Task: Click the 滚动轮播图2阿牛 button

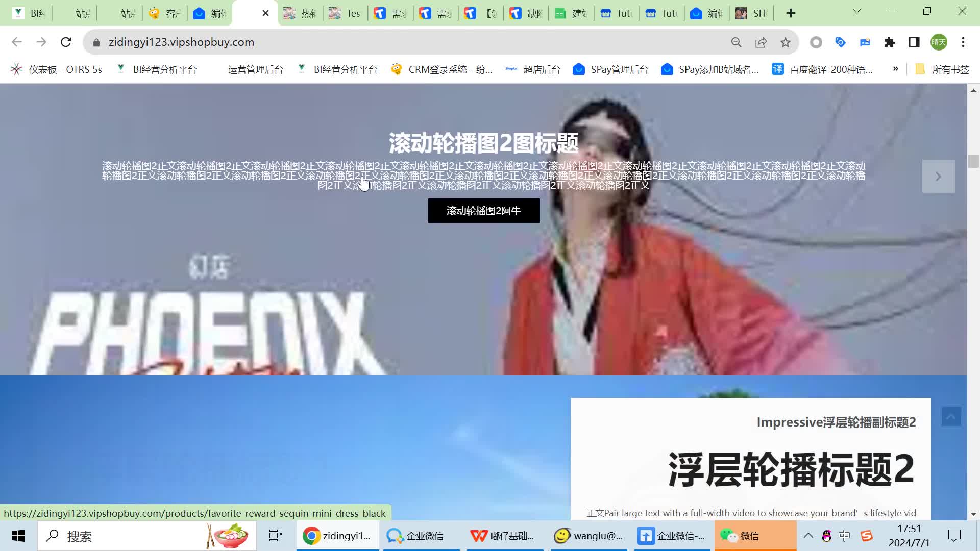Action: coord(483,211)
